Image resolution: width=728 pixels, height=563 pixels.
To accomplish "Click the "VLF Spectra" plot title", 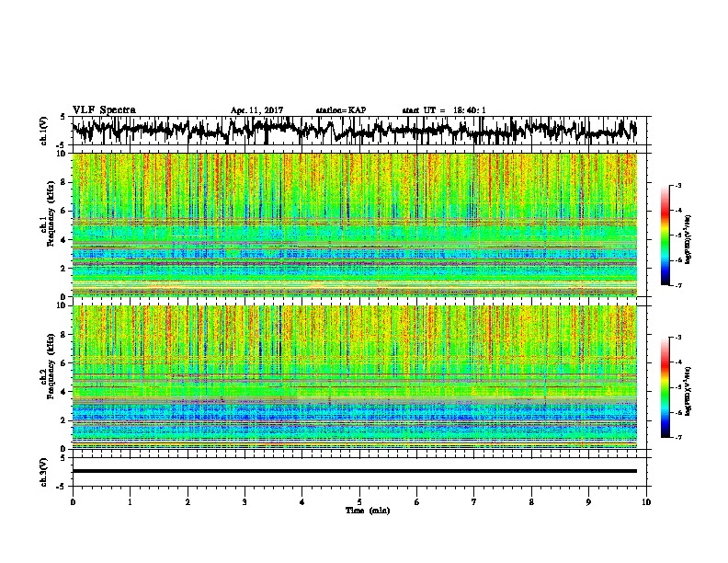I will coord(104,110).
